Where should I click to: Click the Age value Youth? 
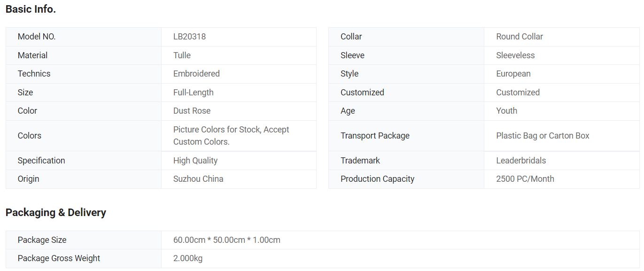tap(506, 111)
